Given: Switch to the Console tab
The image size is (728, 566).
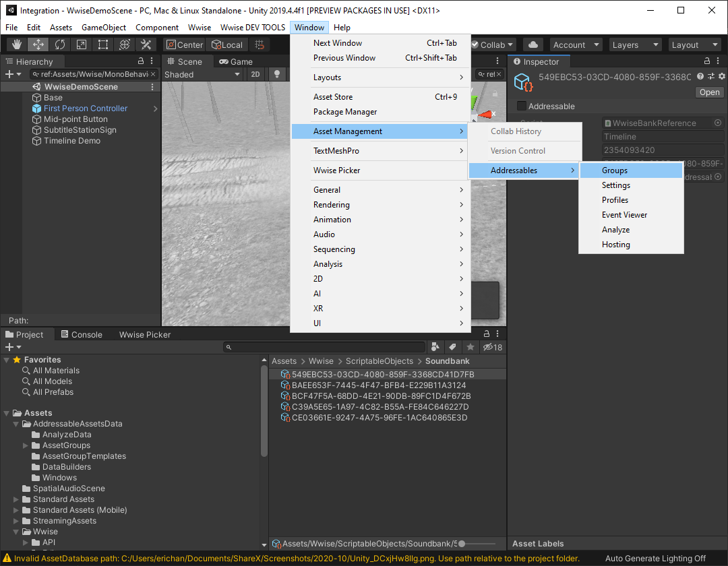Looking at the screenshot, I should [81, 334].
